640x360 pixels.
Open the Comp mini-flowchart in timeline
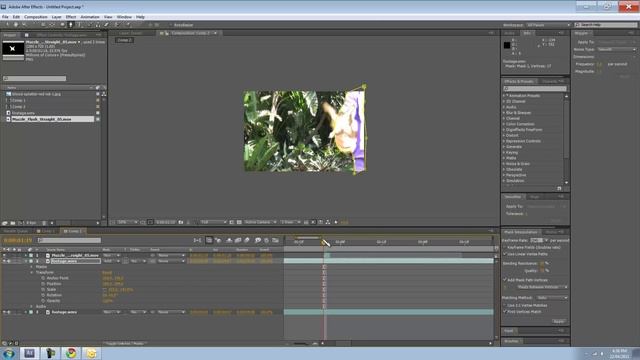click(198, 240)
